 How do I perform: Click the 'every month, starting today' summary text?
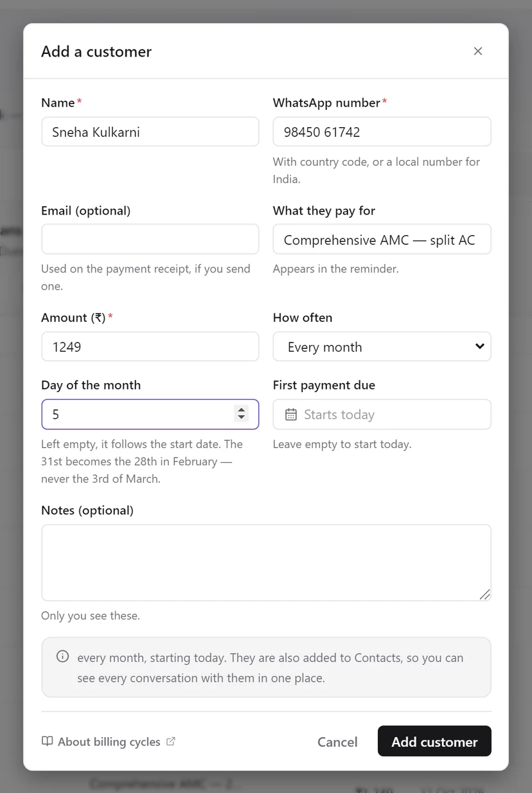click(270, 668)
